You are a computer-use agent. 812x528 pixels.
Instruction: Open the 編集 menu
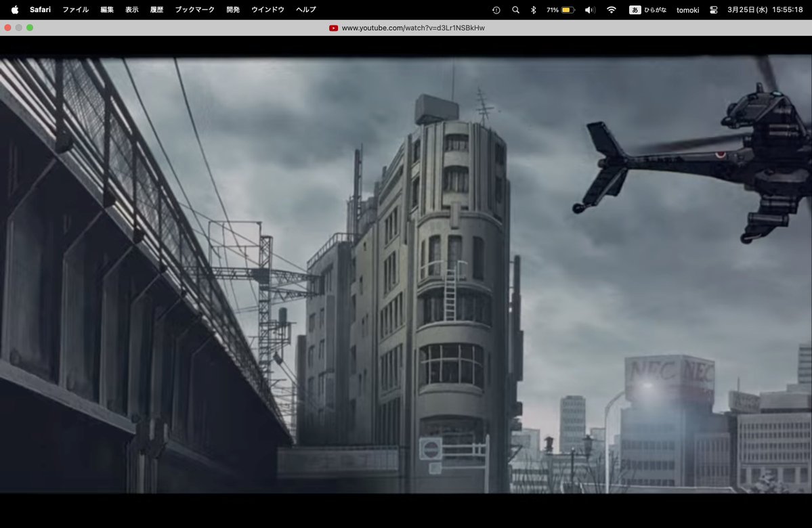(x=107, y=9)
